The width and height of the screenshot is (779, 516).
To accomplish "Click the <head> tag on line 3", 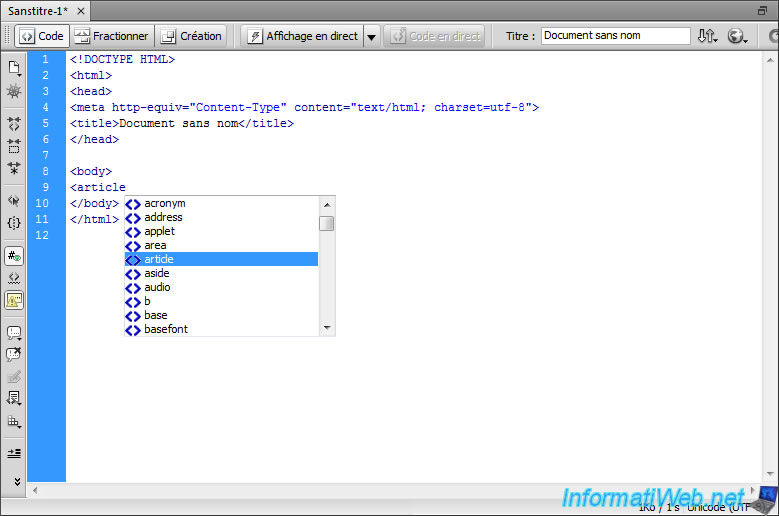I will coord(91,91).
